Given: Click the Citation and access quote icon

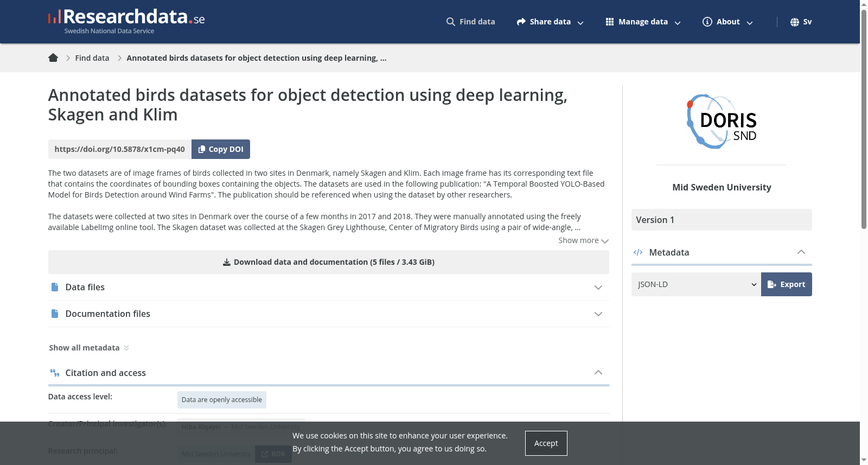Looking at the screenshot, I should point(55,373).
